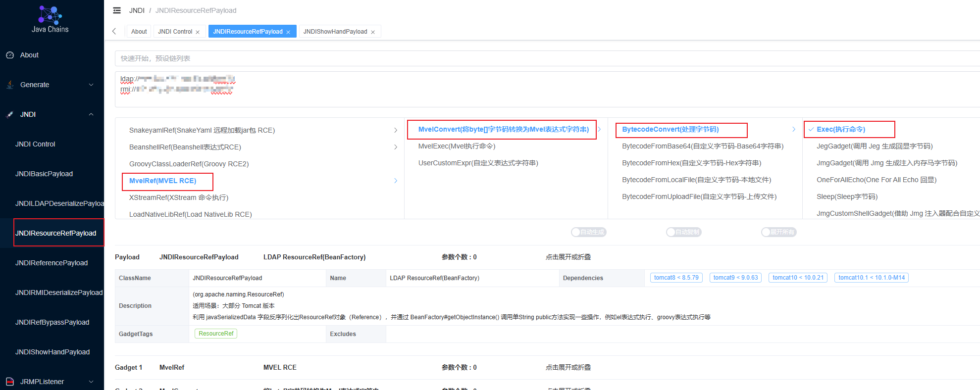Collapse sidebar with hamburger menu icon
Image resolution: width=980 pixels, height=390 pixels.
pyautogui.click(x=117, y=10)
